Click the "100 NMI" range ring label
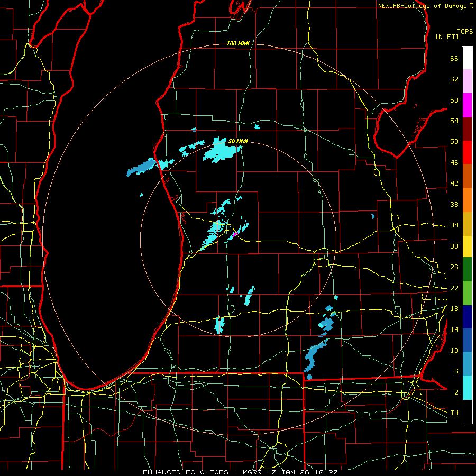 [x=238, y=44]
